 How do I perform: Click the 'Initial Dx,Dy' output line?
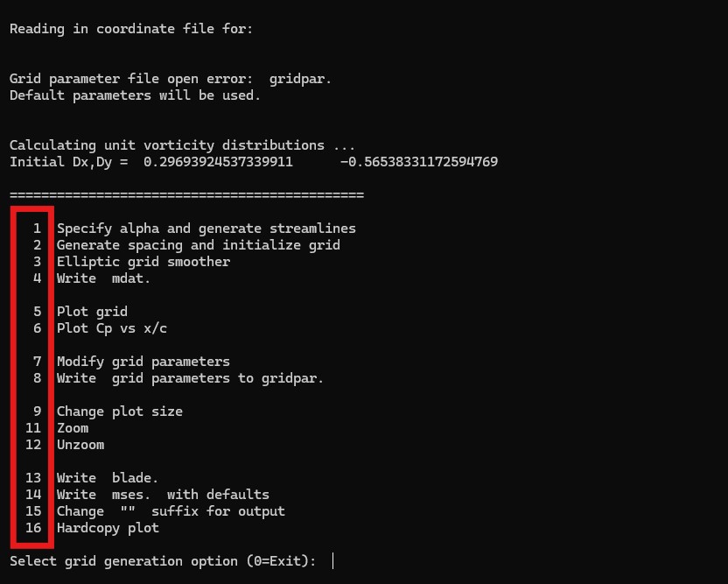tap(254, 162)
